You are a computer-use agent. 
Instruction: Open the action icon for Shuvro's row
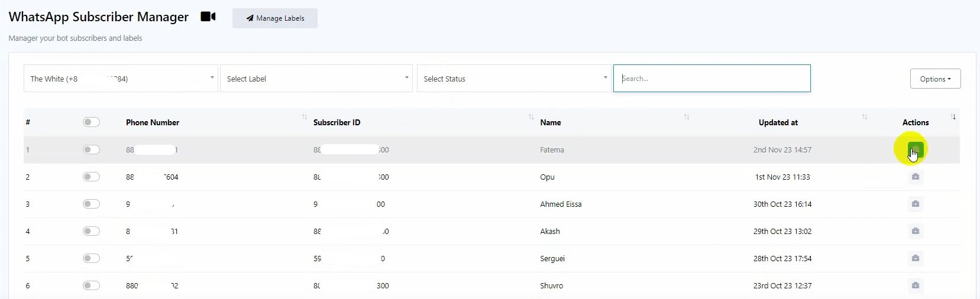tap(915, 285)
